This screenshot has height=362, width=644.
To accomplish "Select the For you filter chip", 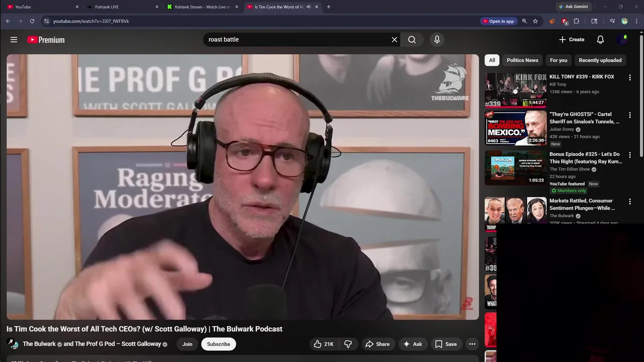I will 558,60.
